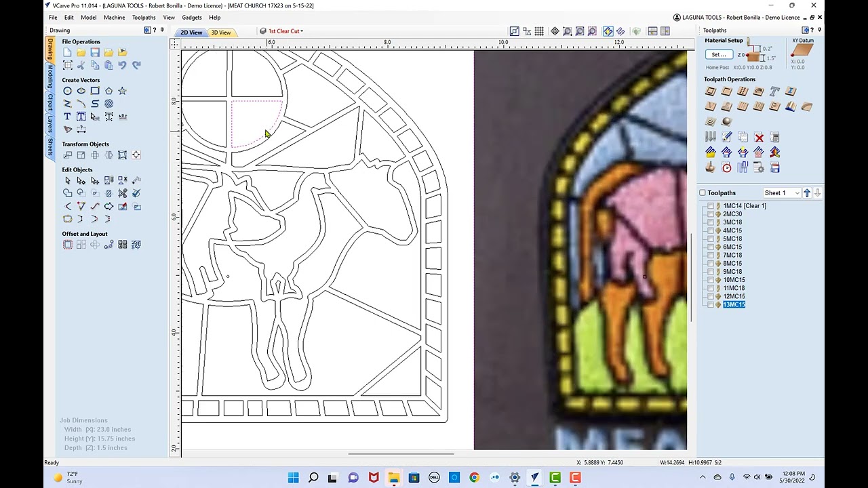Image resolution: width=868 pixels, height=488 pixels.
Task: Click the Scissors trim vectors tool
Action: [x=122, y=193]
